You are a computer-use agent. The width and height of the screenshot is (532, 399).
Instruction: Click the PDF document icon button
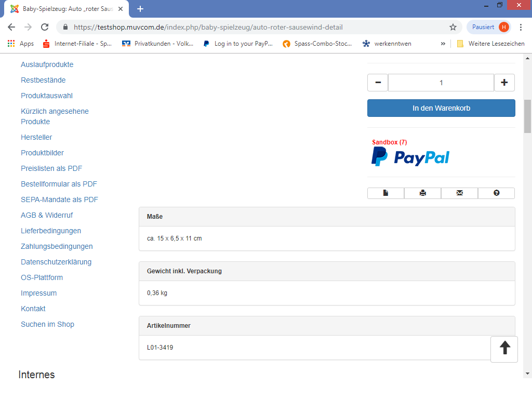tap(385, 193)
